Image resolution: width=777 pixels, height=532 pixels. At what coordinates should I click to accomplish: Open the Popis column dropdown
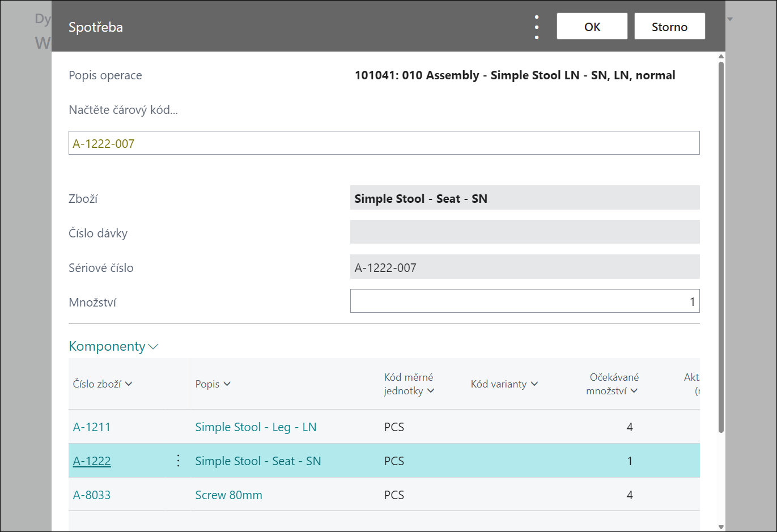click(227, 384)
